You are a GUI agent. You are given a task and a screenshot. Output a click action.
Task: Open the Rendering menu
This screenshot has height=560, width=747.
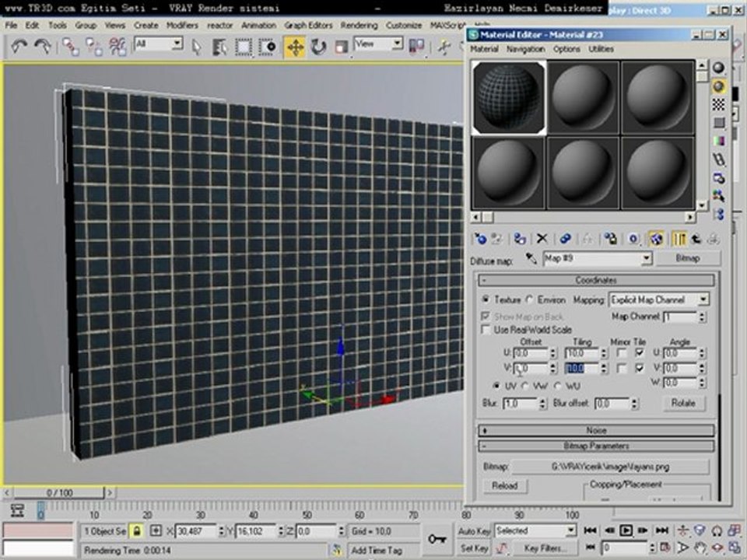[x=359, y=25]
